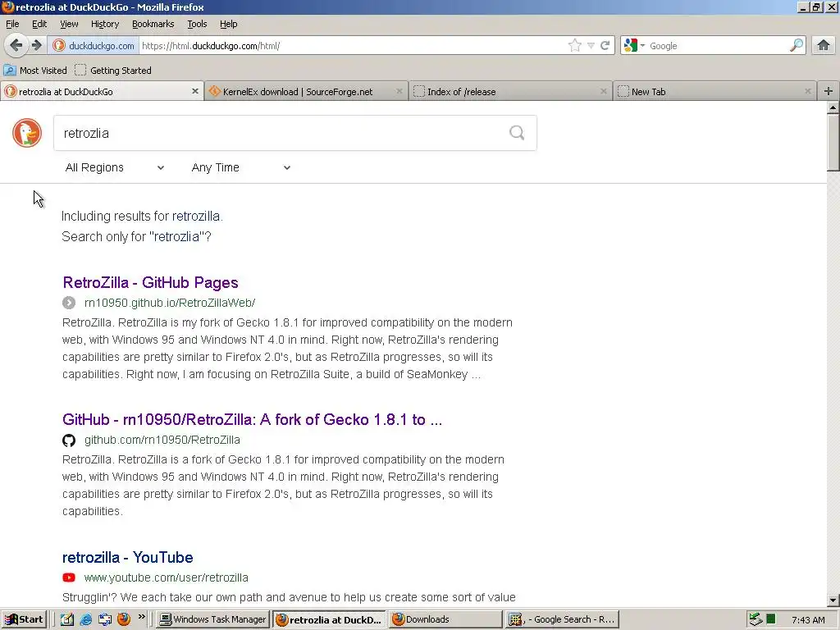Open the View menu

[x=69, y=24]
